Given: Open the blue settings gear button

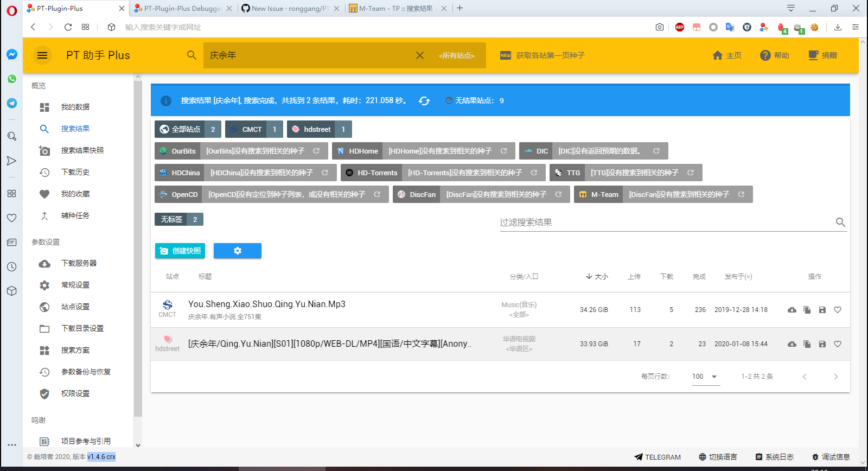Looking at the screenshot, I should (x=238, y=251).
